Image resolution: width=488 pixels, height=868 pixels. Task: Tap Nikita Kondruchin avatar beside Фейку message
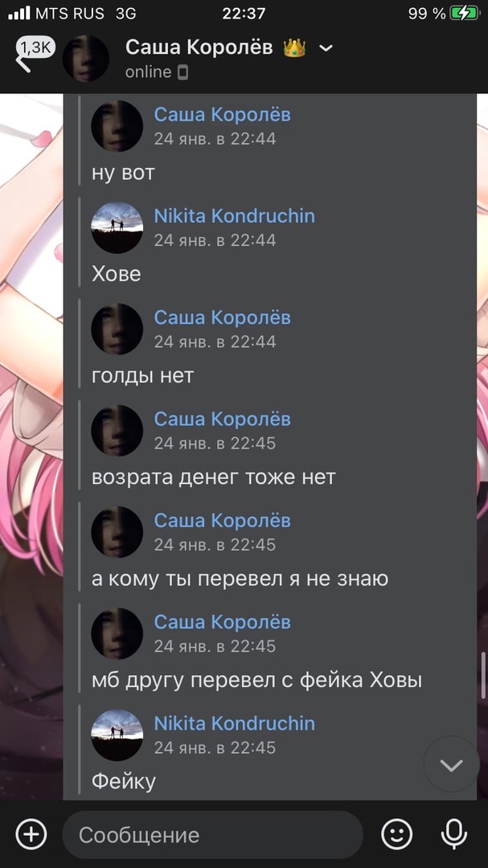[x=117, y=735]
